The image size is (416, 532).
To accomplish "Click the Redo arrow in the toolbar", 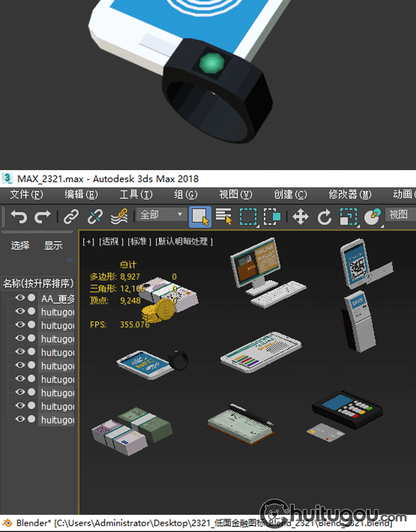I will pyautogui.click(x=43, y=216).
